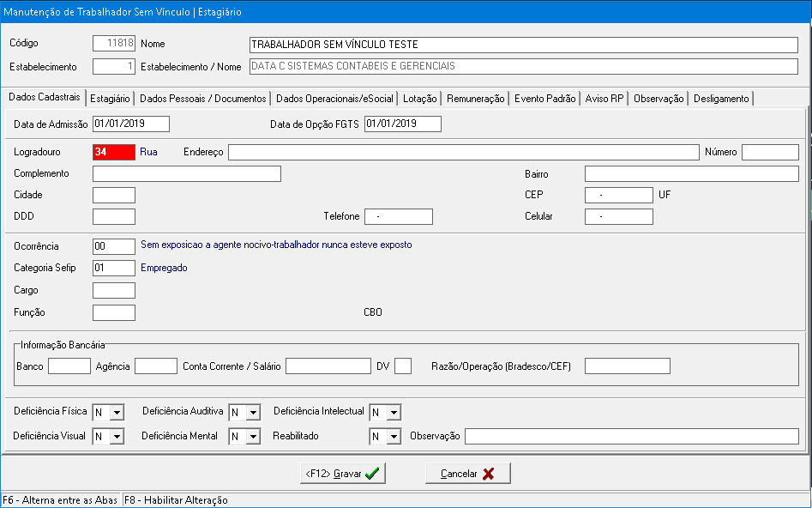Click the Cargo input field
Screen dimensions: 812x508
click(114, 290)
